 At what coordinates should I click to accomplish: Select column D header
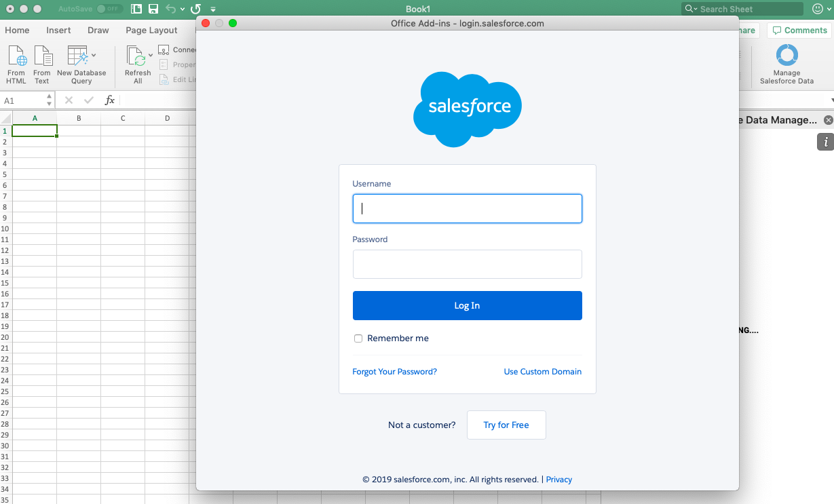coord(167,119)
